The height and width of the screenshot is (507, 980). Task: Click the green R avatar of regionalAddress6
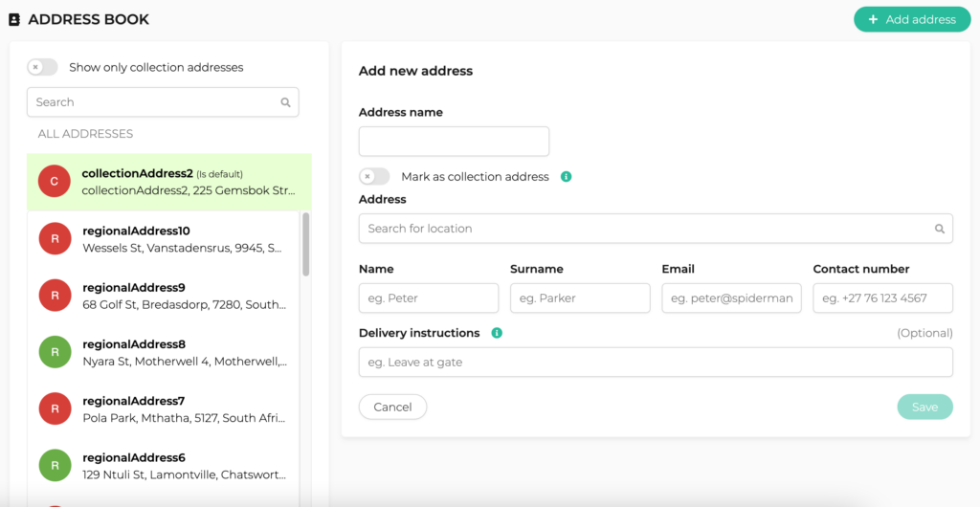[55, 465]
